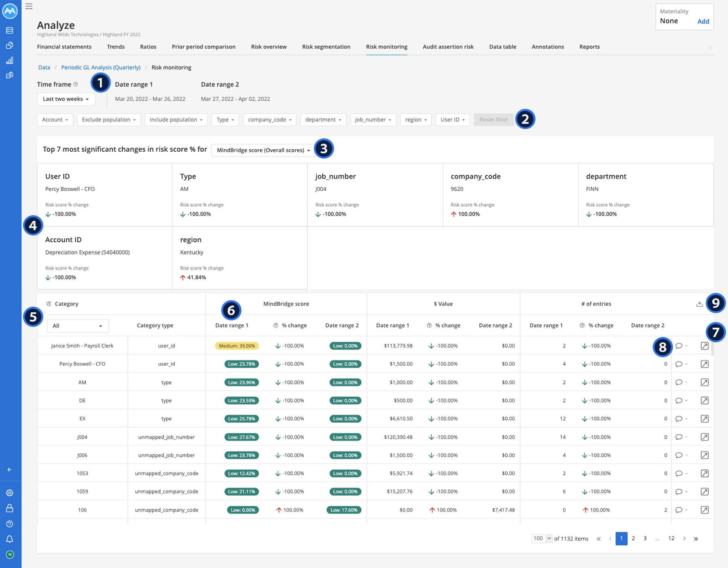The height and width of the screenshot is (568, 728).
Task: Open Risk segmentation tab
Action: click(326, 47)
